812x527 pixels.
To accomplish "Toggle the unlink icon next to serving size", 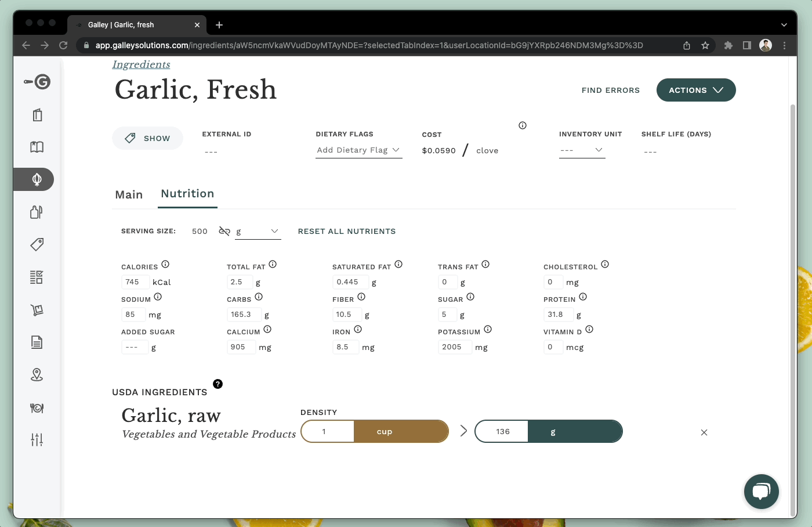I will (224, 230).
